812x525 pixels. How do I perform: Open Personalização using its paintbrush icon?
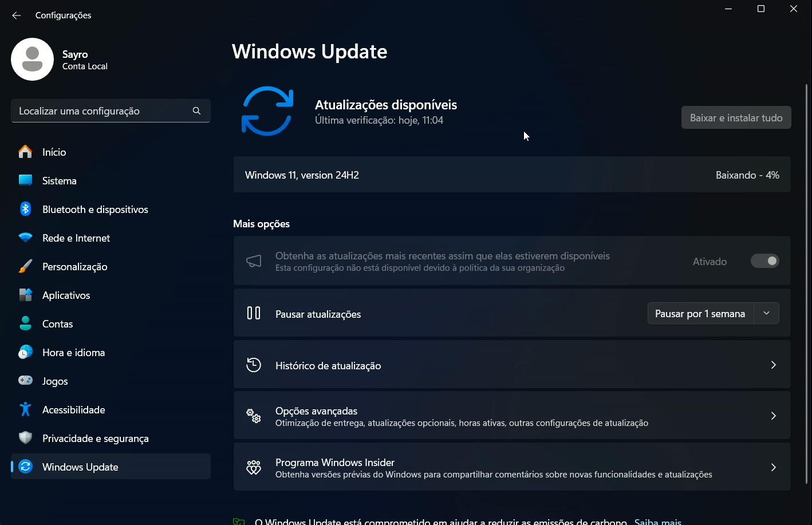pos(26,266)
